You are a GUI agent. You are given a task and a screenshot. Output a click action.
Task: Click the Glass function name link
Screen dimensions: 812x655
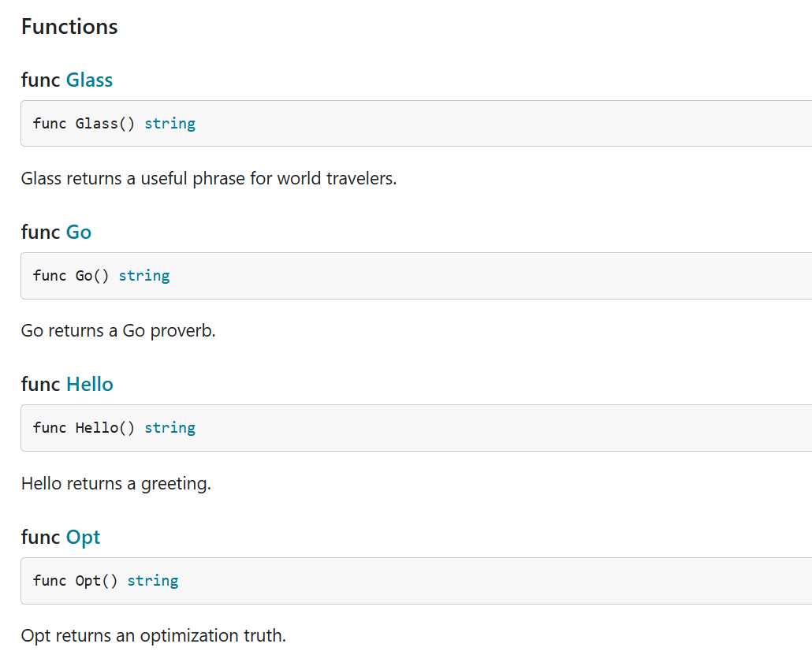(89, 80)
